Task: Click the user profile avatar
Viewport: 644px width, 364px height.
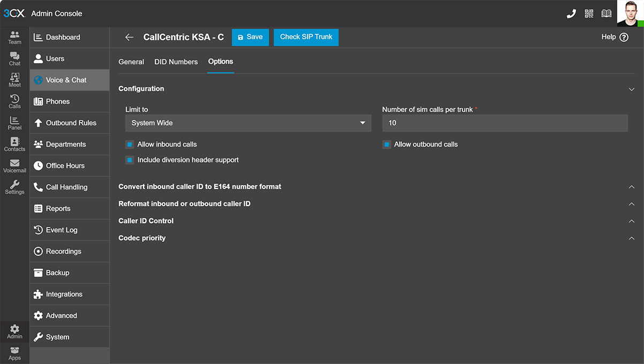Action: pyautogui.click(x=630, y=13)
